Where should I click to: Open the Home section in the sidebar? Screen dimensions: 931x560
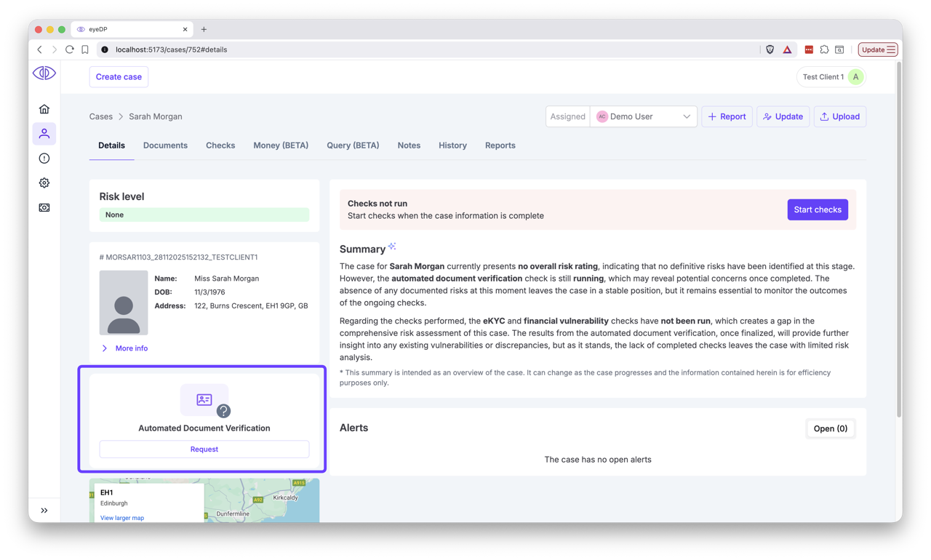[44, 108]
